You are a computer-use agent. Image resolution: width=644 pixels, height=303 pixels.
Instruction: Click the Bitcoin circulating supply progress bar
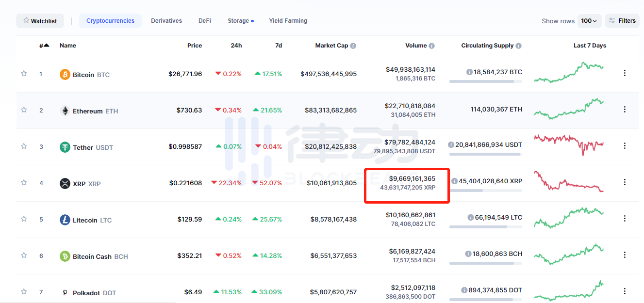486,81
